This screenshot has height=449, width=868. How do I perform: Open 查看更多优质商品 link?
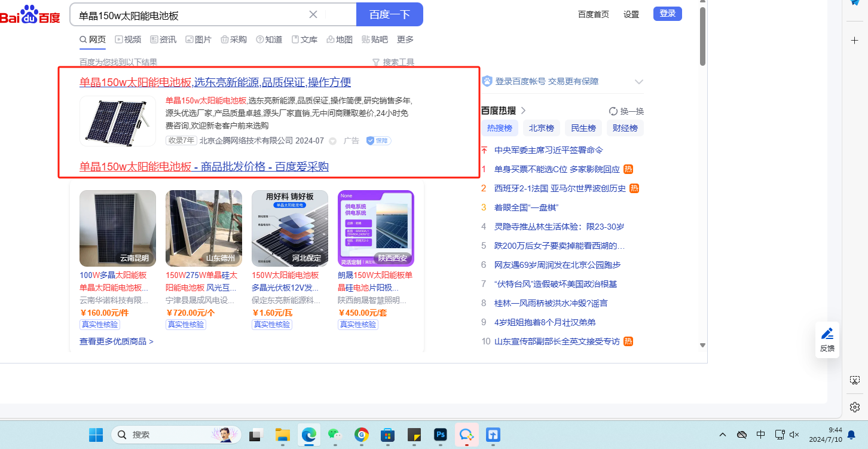pos(117,341)
